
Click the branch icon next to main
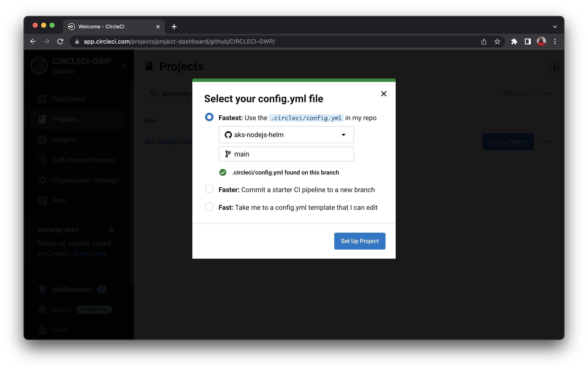point(227,154)
